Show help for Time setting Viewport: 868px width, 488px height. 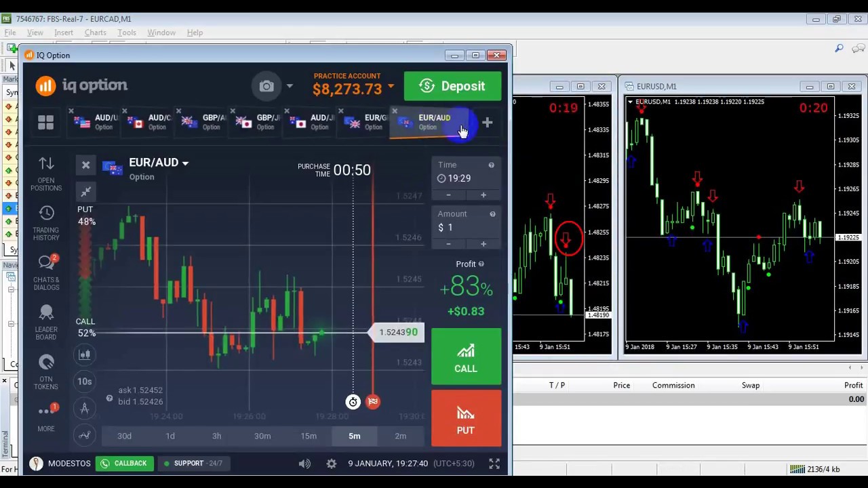click(x=491, y=165)
